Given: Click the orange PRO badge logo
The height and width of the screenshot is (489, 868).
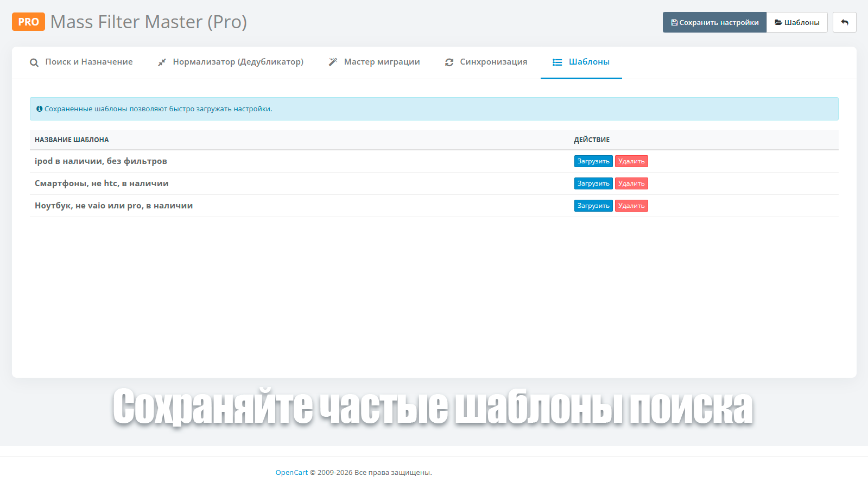Looking at the screenshot, I should click(x=28, y=22).
